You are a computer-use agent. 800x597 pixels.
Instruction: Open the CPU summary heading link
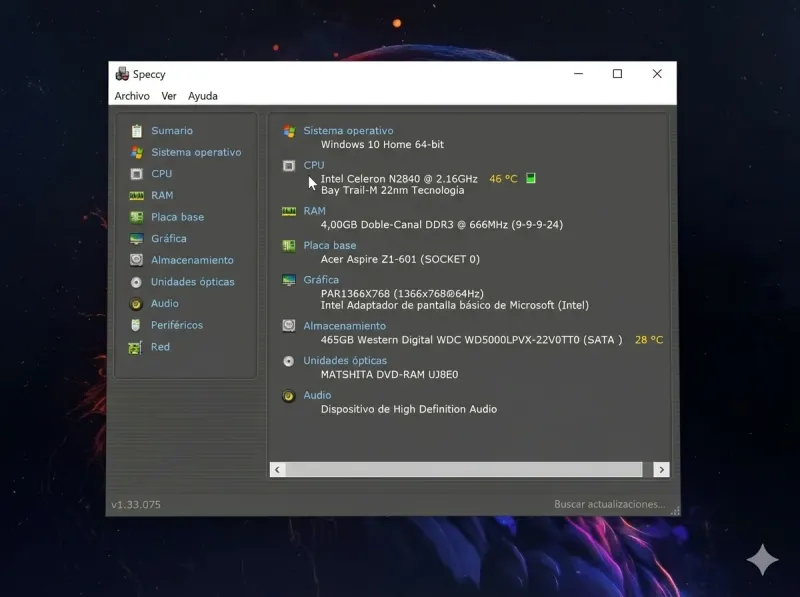click(314, 165)
